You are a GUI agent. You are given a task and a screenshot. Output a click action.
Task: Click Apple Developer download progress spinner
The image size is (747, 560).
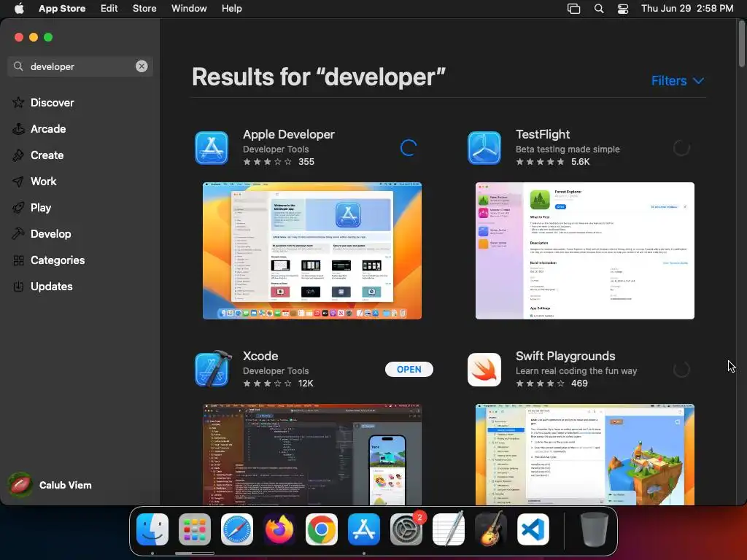pos(409,148)
